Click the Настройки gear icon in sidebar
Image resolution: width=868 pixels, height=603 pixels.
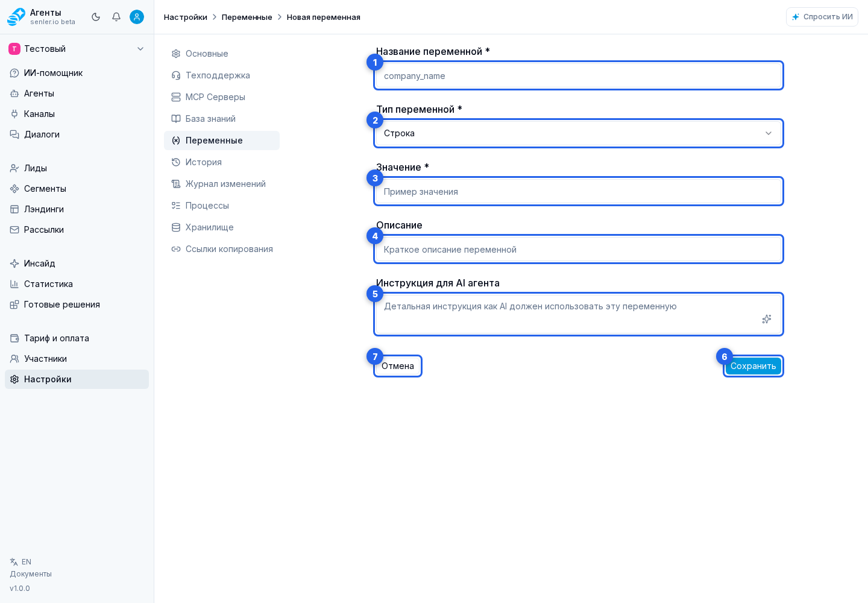[x=14, y=379]
